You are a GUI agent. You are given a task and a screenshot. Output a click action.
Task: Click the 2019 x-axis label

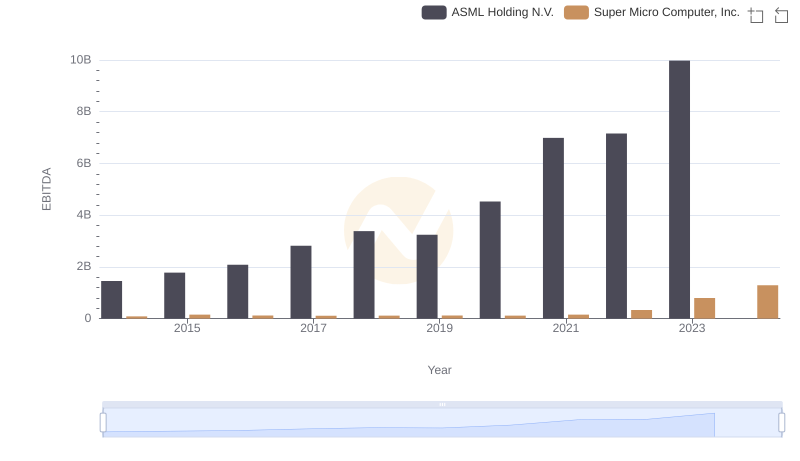tap(439, 328)
